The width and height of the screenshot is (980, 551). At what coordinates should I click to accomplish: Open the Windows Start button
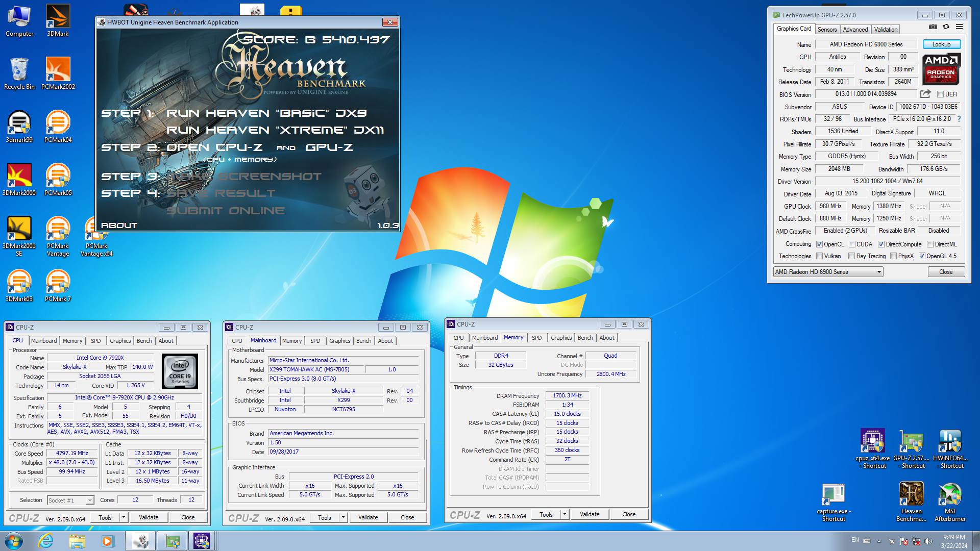(14, 541)
